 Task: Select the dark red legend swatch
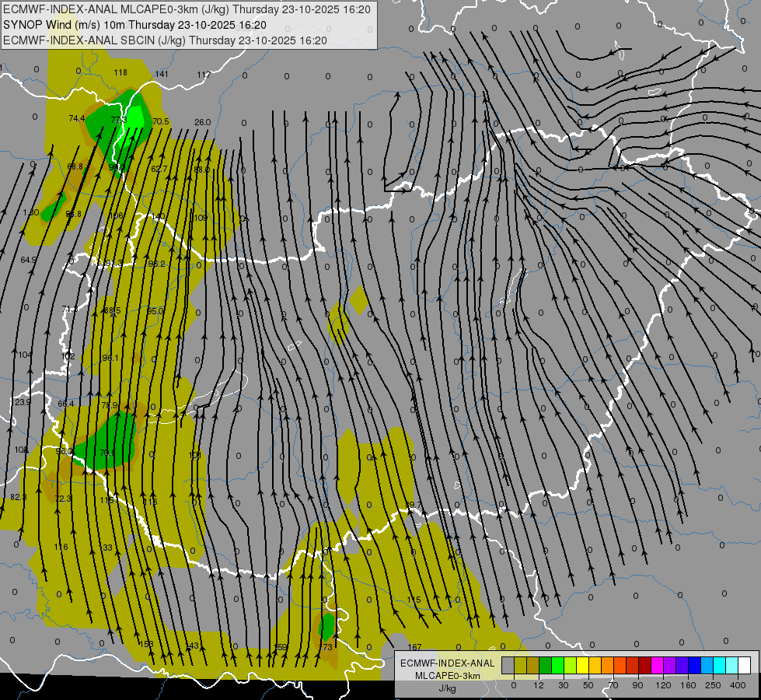click(x=644, y=665)
